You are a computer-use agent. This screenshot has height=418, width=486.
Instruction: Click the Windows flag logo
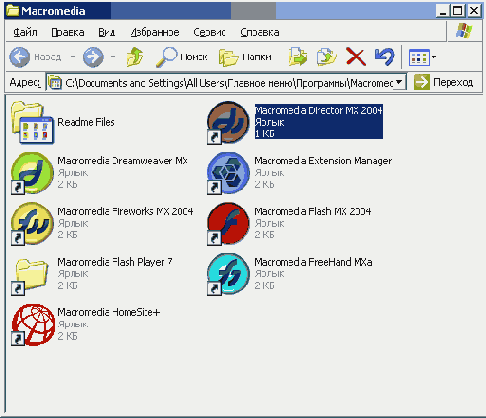click(x=464, y=31)
